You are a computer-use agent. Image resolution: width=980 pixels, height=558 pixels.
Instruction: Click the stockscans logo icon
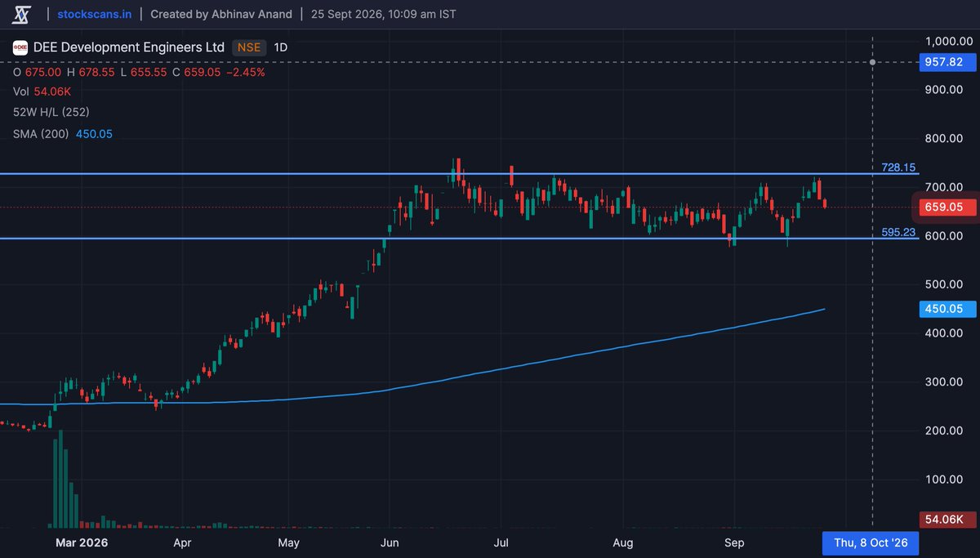pyautogui.click(x=22, y=14)
